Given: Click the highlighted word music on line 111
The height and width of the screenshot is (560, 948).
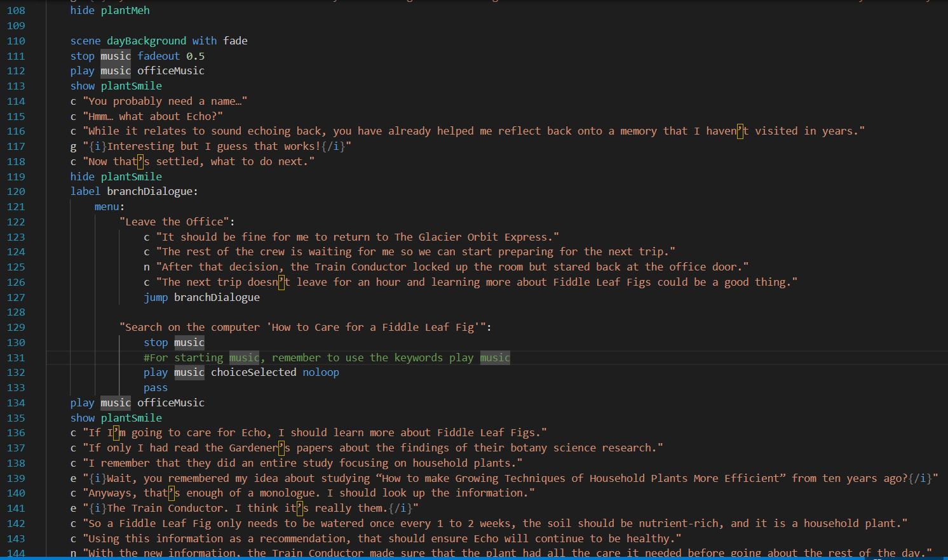Looking at the screenshot, I should pos(115,56).
